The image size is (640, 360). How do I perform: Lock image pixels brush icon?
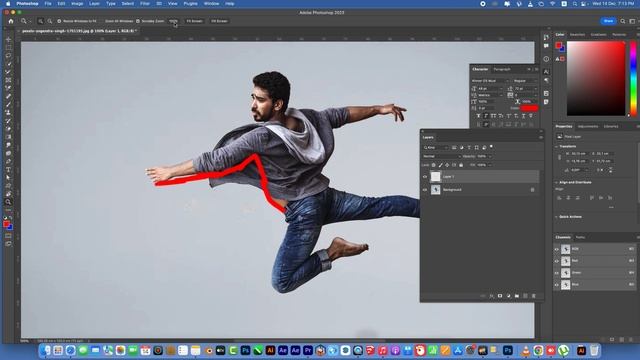click(440, 165)
